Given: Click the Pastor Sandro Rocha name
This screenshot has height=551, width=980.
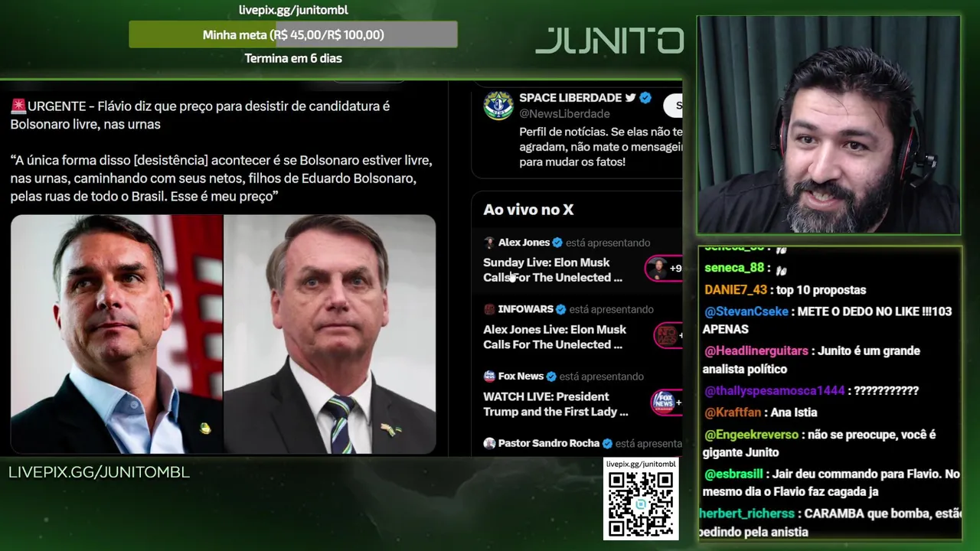Looking at the screenshot, I should pos(548,443).
